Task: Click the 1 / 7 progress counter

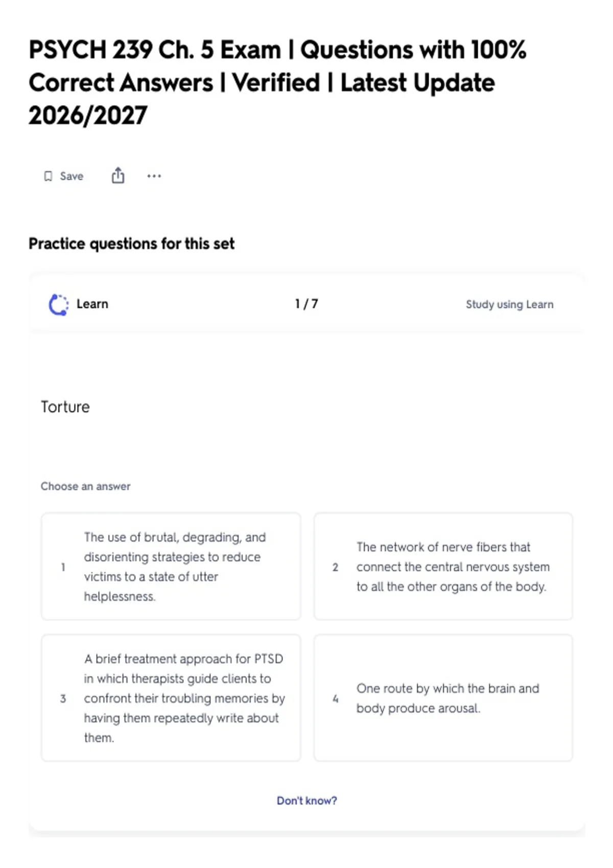Action: 306,304
